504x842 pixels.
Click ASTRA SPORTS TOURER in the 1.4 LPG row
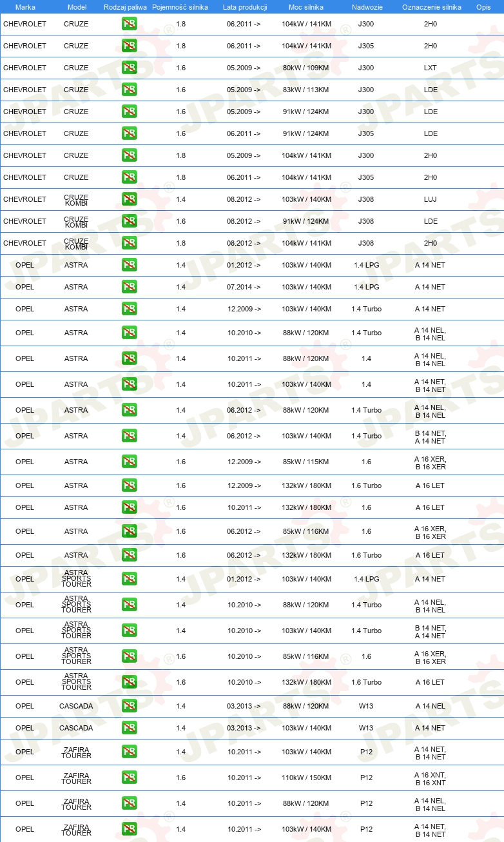[x=77, y=579]
